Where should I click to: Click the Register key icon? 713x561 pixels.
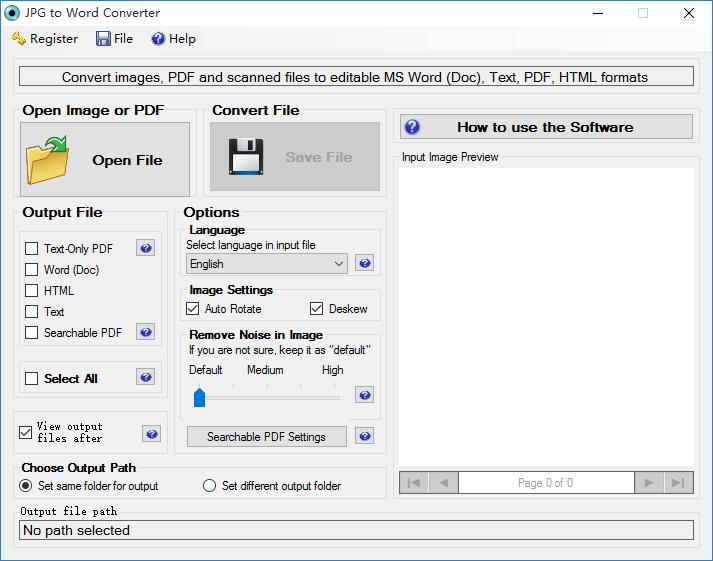pos(19,39)
